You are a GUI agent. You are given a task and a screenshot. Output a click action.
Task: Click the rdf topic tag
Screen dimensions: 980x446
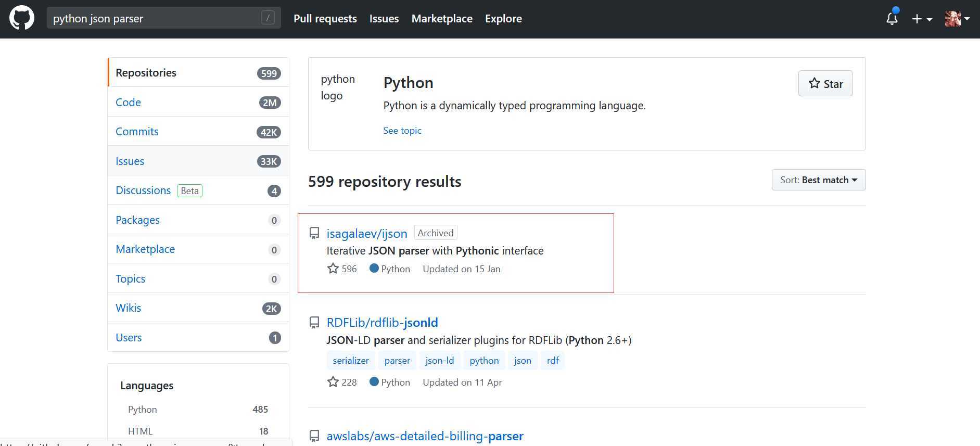(553, 361)
